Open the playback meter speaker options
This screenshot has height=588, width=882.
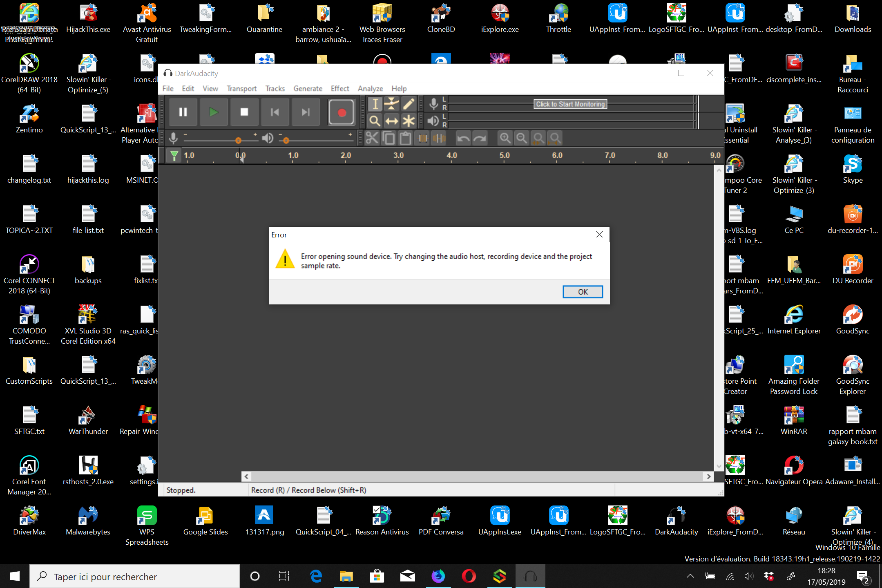pyautogui.click(x=433, y=121)
